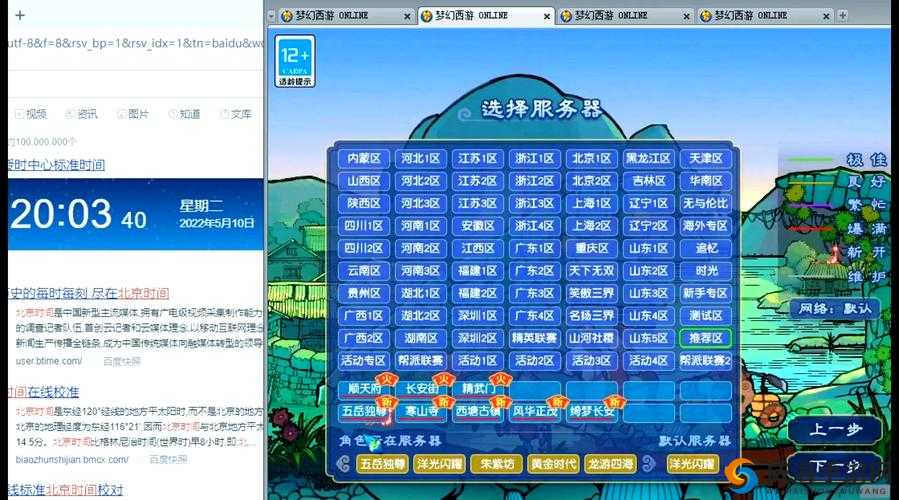Open the 线标准北京时间校对 search result link
Viewport: 899px width, 500px height.
(65, 490)
